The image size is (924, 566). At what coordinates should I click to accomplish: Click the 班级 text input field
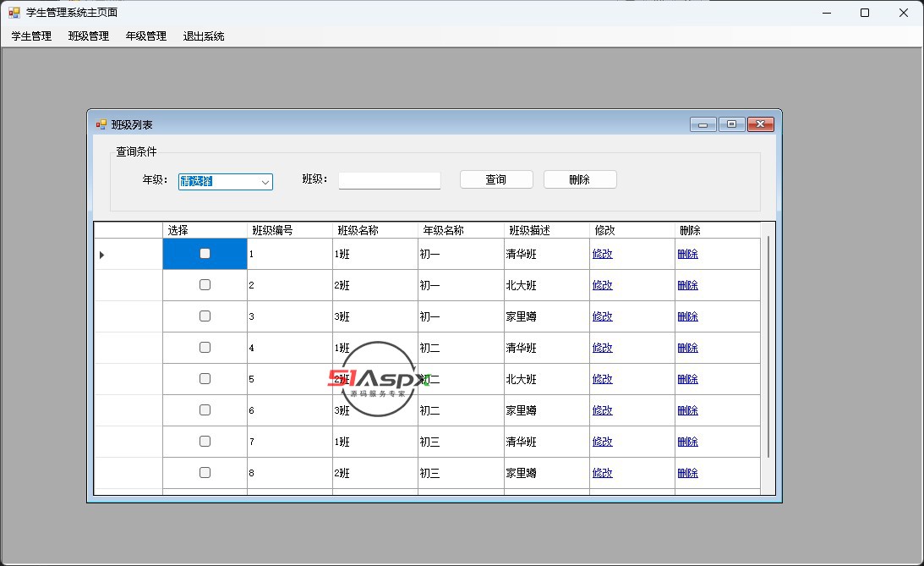tap(389, 180)
